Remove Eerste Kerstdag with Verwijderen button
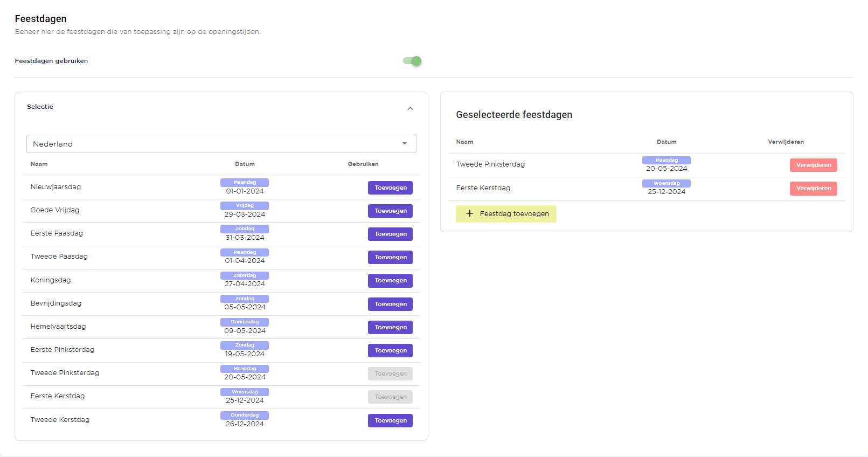Viewport: 868px width, 457px height. tap(813, 188)
